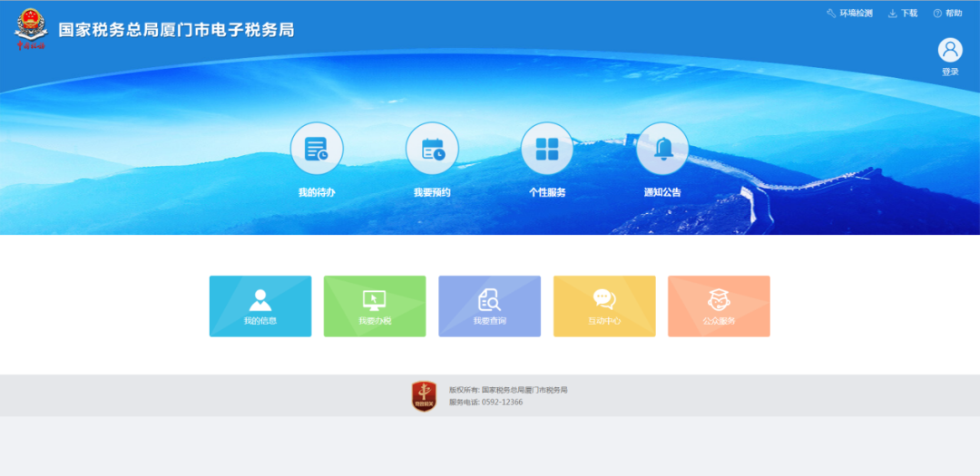Click the 我要预约 calendar appointment icon
Image resolution: width=980 pixels, height=476 pixels.
tap(432, 150)
